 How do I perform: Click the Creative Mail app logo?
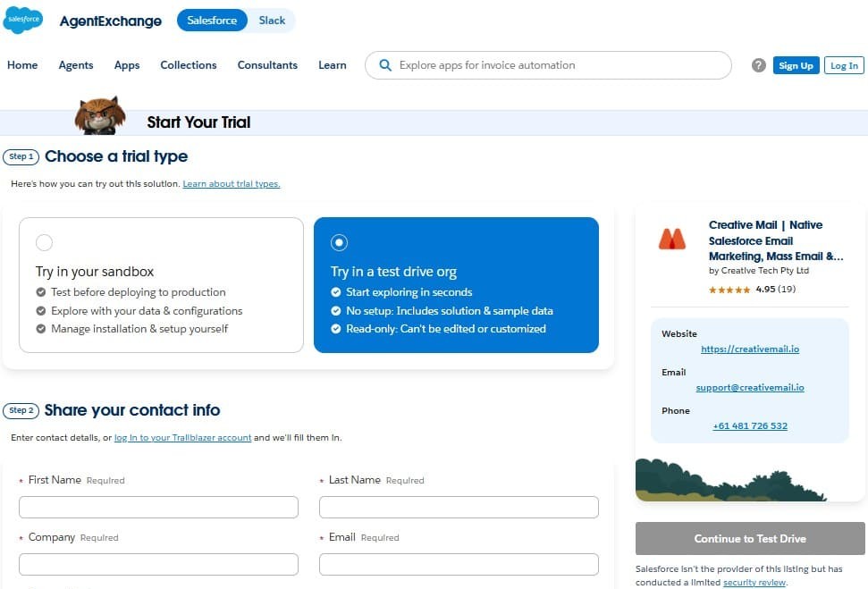(x=671, y=240)
